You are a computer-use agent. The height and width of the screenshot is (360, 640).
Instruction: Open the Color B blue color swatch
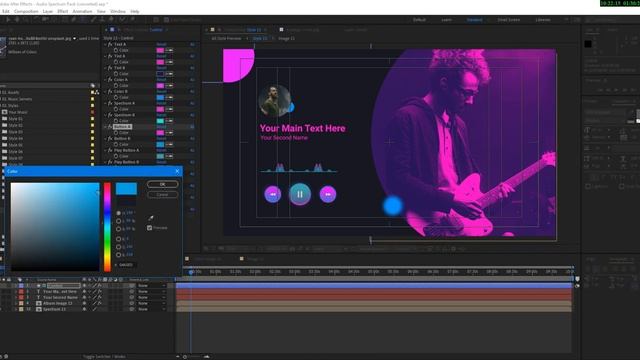160,98
